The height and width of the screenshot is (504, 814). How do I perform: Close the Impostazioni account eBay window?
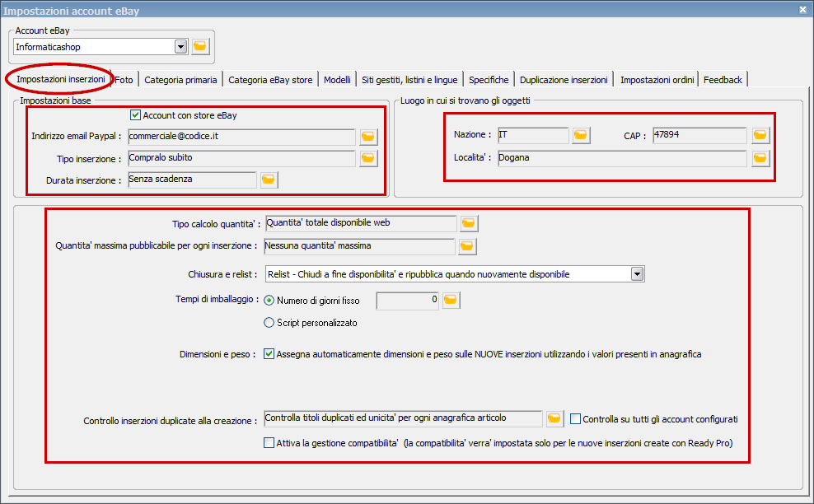(x=802, y=9)
